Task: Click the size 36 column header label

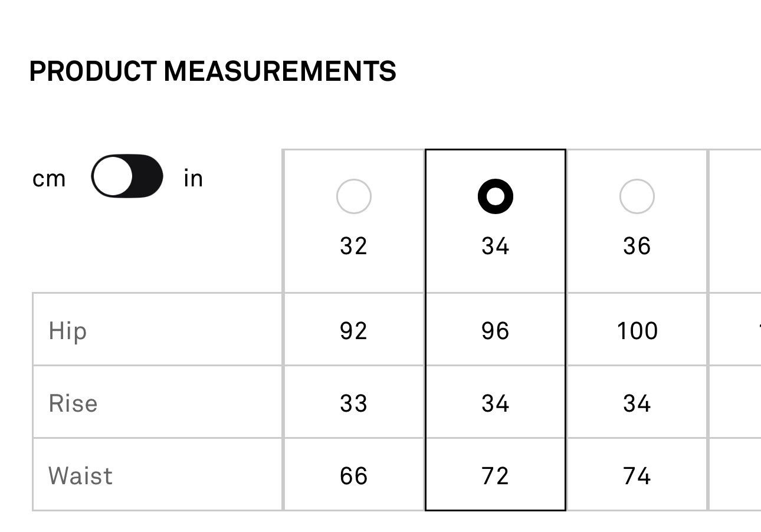Action: tap(637, 246)
